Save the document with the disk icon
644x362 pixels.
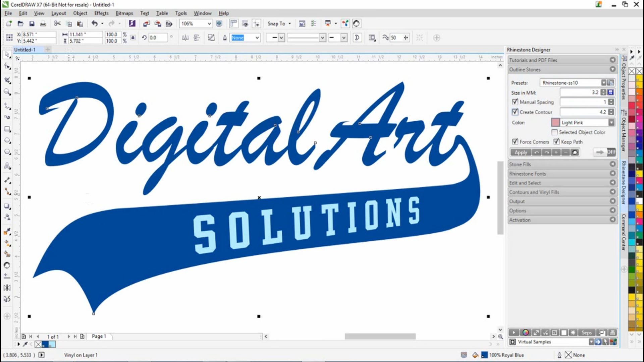(32, 23)
